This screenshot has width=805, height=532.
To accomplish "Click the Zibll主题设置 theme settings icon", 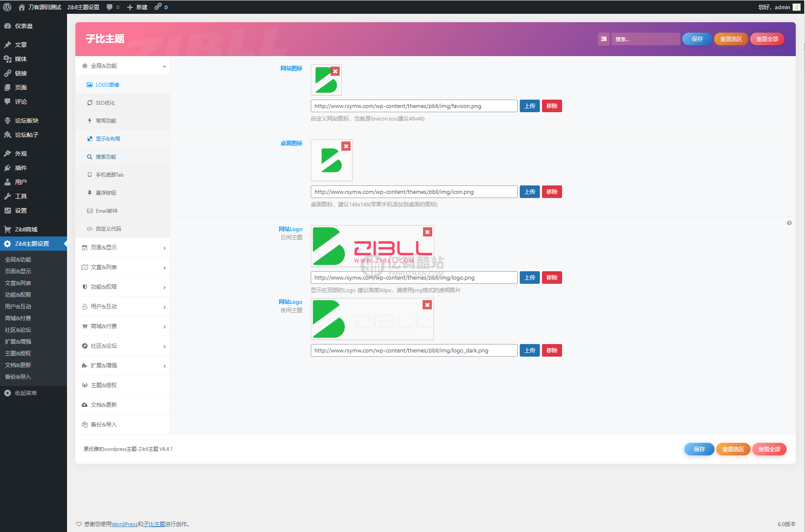I will (x=8, y=243).
